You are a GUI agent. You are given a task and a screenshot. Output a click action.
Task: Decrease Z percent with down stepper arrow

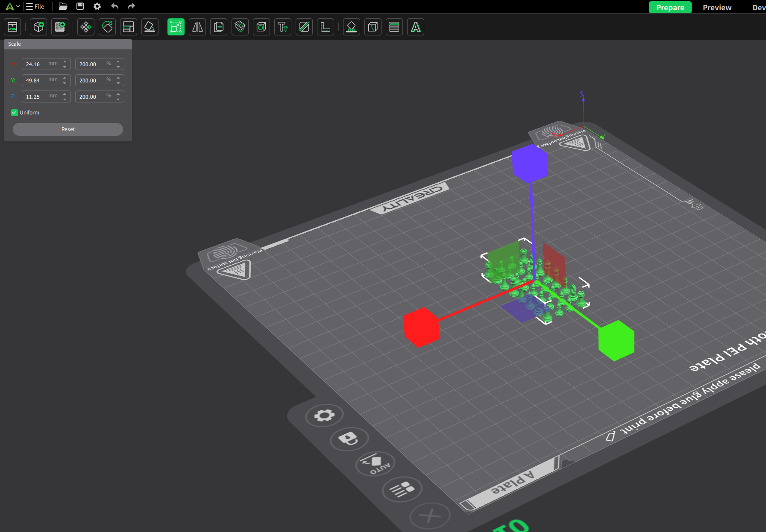118,99
